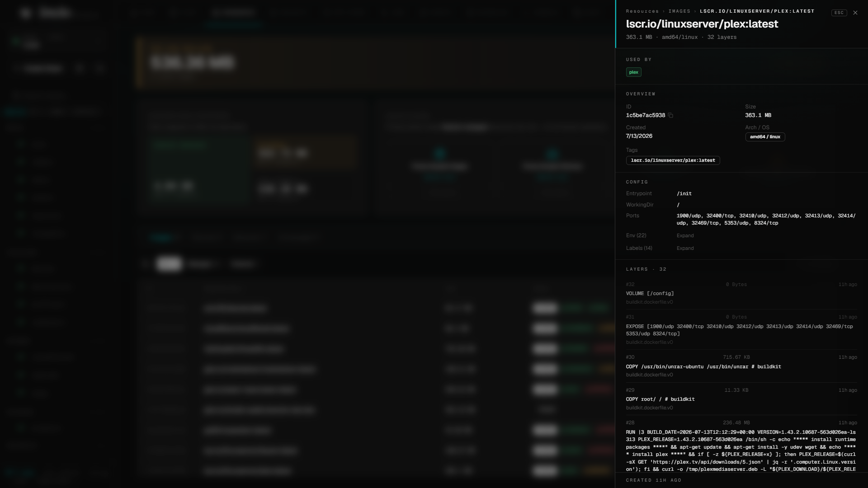Viewport: 868px width, 488px height.
Task: Click the 236.48 MB size of layer #28
Action: click(736, 423)
